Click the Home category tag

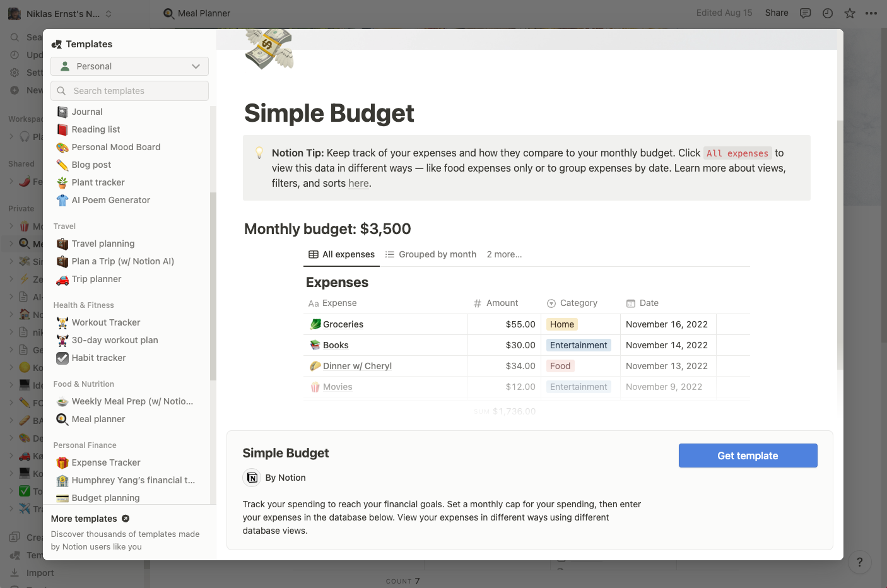562,324
